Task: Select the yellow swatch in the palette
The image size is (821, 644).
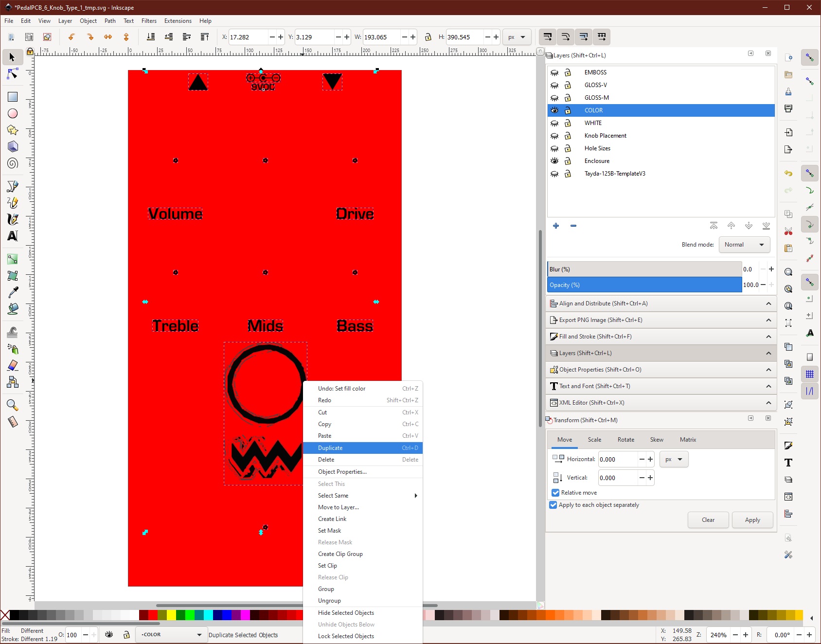Action: point(171,615)
